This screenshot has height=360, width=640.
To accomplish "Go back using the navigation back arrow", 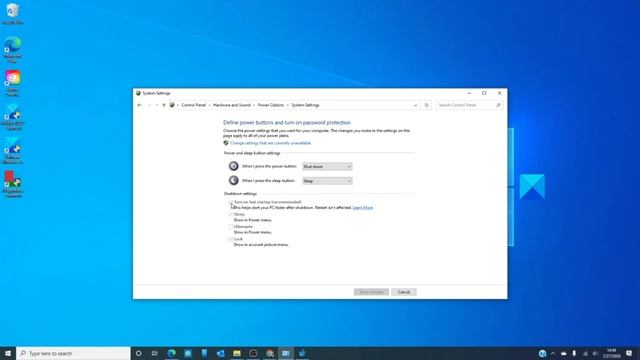I will (x=140, y=105).
